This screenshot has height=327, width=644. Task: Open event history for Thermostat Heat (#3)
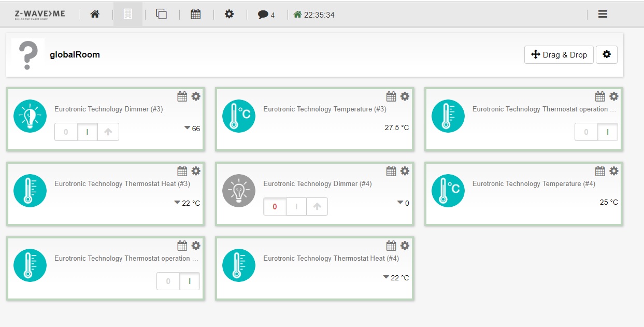(x=182, y=171)
